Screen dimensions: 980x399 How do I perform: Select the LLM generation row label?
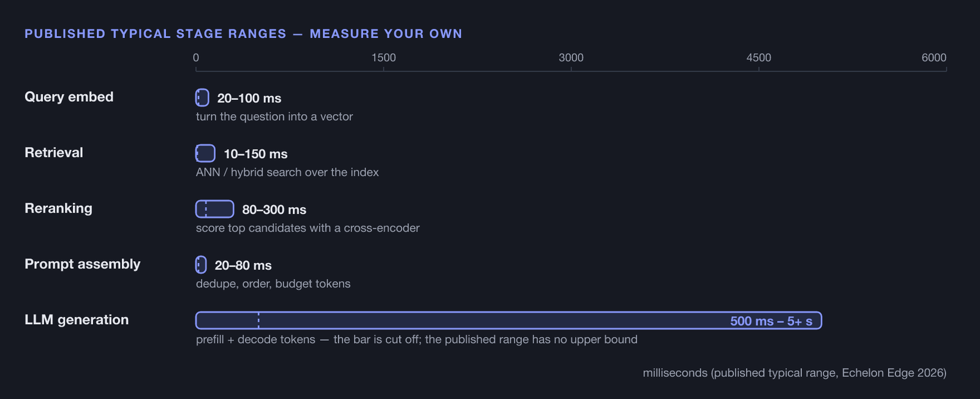77,320
